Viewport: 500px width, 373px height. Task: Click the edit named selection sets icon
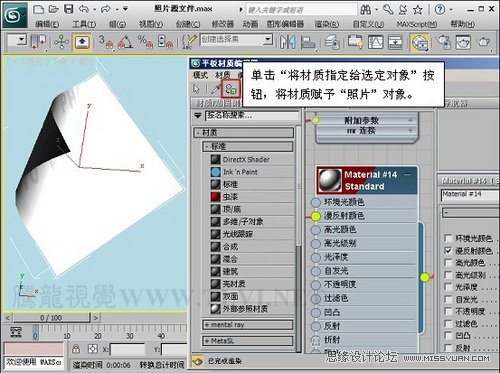(x=189, y=43)
